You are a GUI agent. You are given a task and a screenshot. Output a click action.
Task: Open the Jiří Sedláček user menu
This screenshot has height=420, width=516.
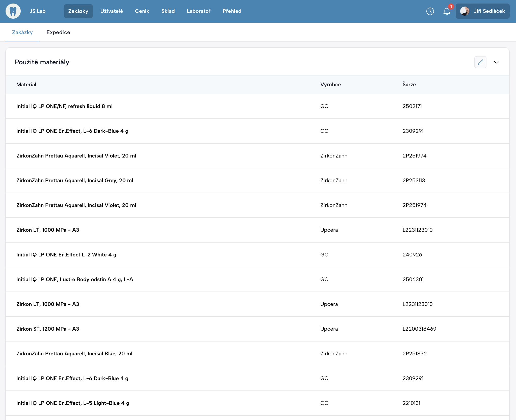pos(489,11)
